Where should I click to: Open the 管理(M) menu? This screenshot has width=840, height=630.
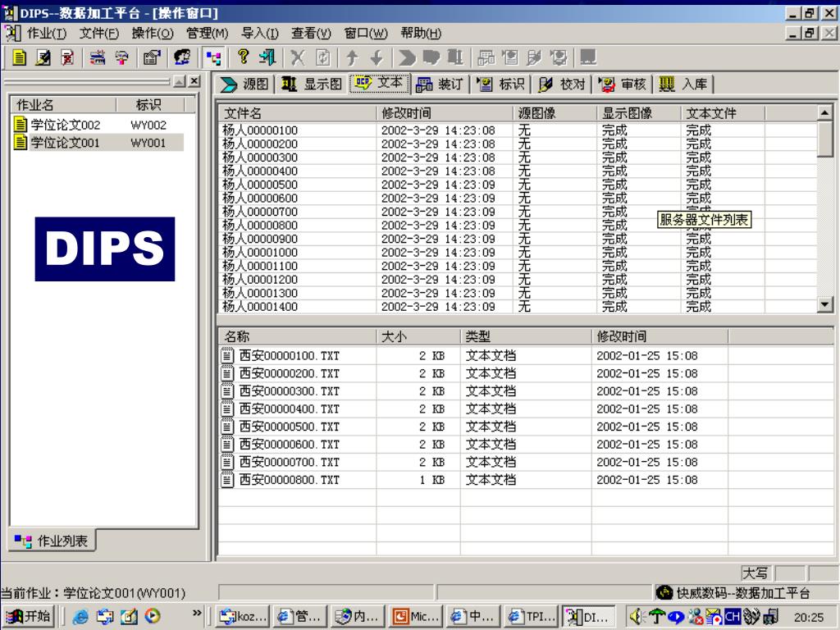(x=208, y=33)
